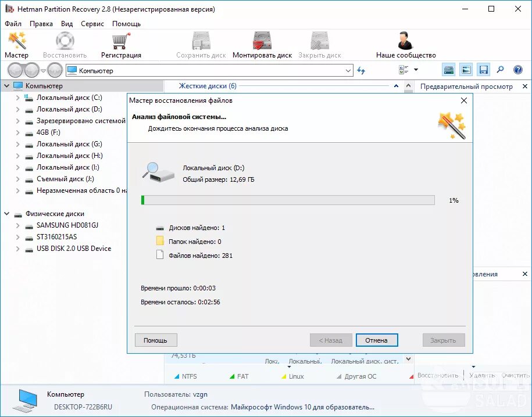Expand Локальный диск (C:) node

pyautogui.click(x=17, y=98)
